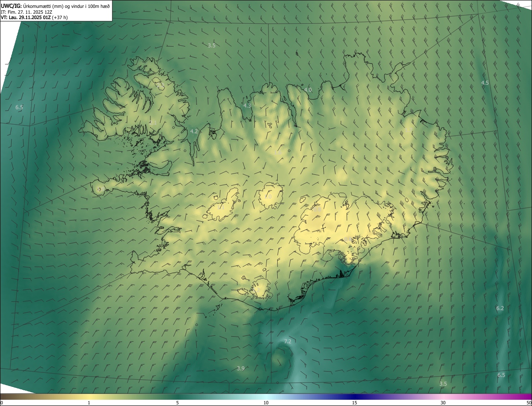Click the 6.2 value label near the eastern edge

point(500,308)
